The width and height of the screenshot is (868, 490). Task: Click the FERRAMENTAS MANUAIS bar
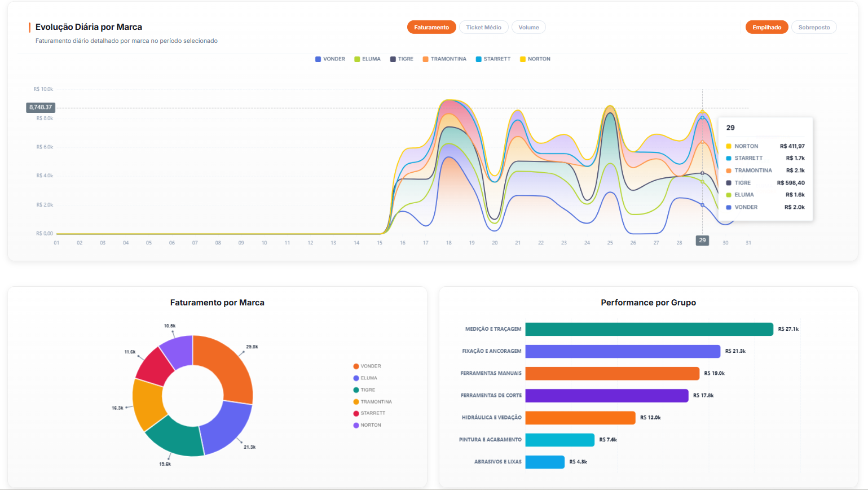(613, 373)
